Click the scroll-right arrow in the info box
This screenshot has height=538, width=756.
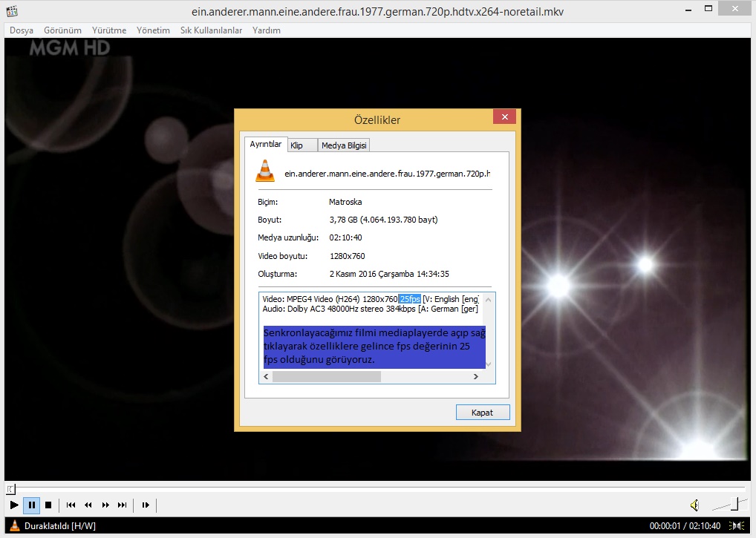[x=476, y=377]
